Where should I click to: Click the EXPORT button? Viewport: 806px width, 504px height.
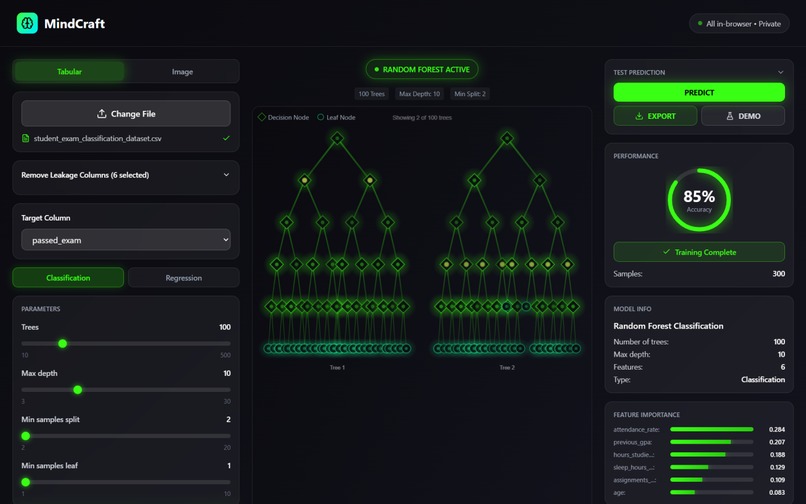pos(655,116)
